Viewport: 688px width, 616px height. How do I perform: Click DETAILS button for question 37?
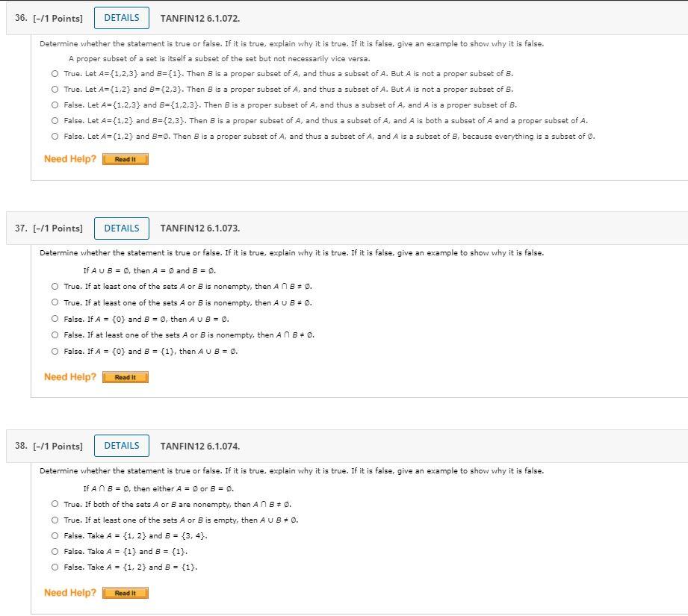click(121, 228)
